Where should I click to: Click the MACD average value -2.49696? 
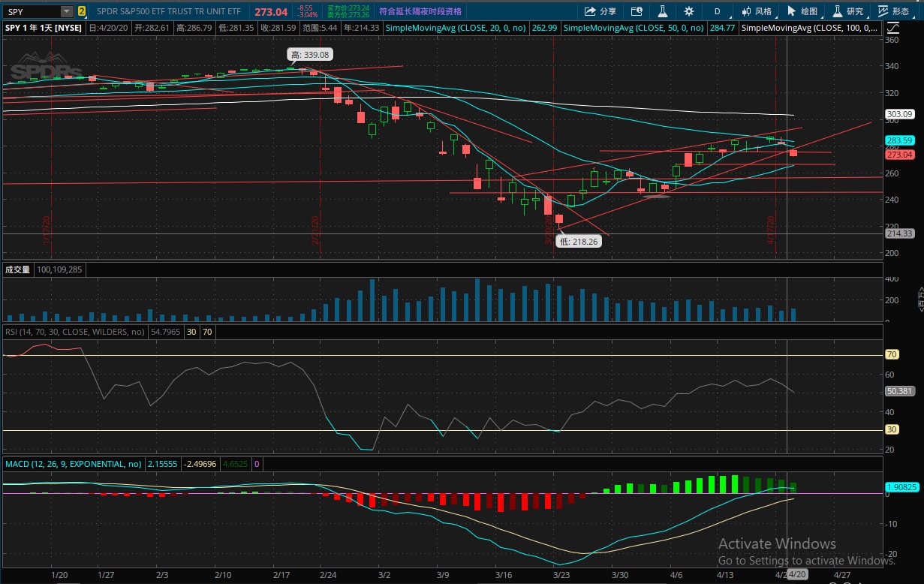tap(200, 464)
